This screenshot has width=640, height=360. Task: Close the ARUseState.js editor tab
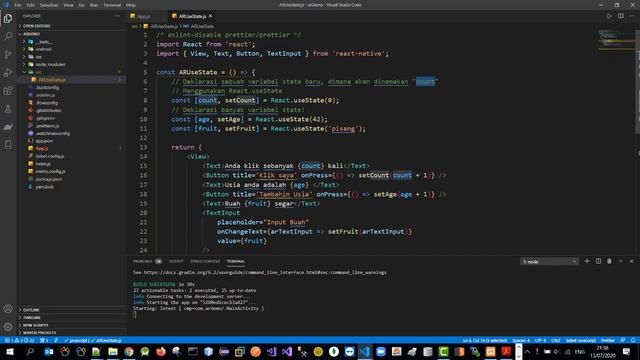(211, 16)
